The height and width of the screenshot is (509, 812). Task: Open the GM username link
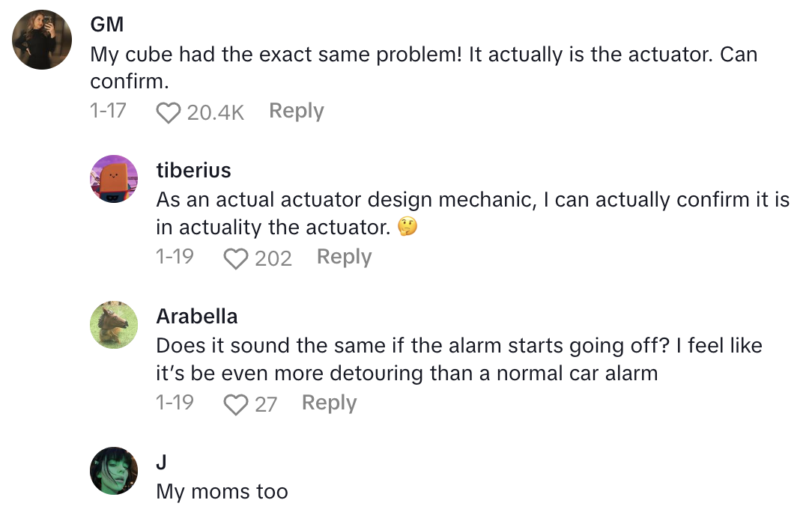[106, 24]
